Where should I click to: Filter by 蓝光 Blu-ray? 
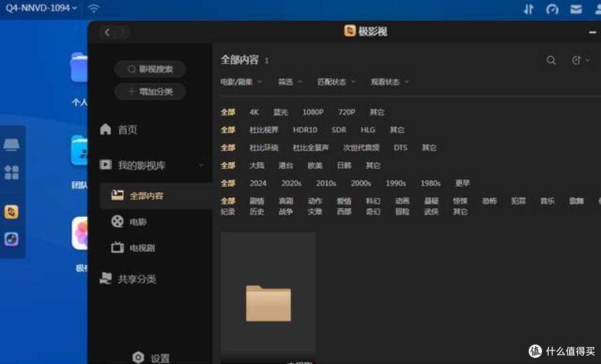pos(280,112)
